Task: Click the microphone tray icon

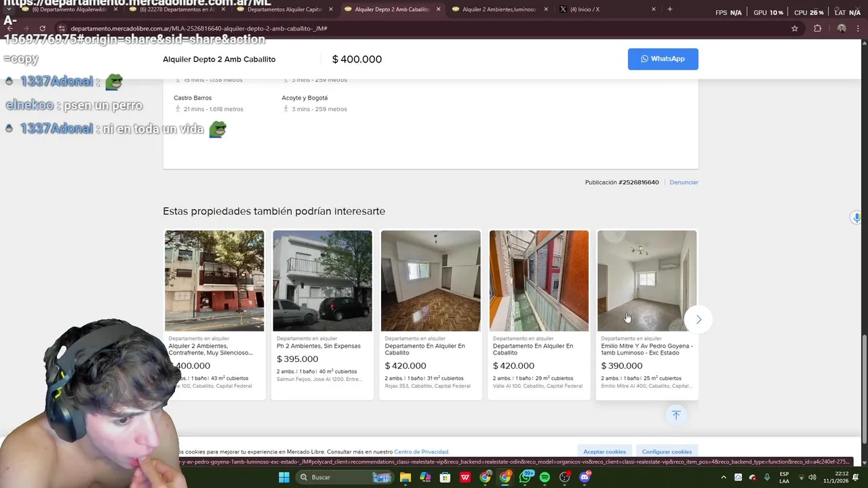Action: coord(767,477)
